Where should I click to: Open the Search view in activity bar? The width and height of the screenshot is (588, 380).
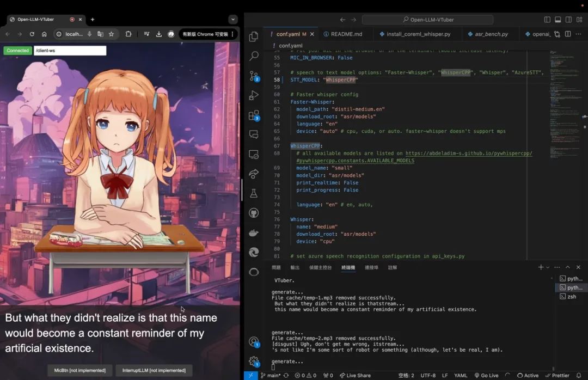(x=254, y=56)
